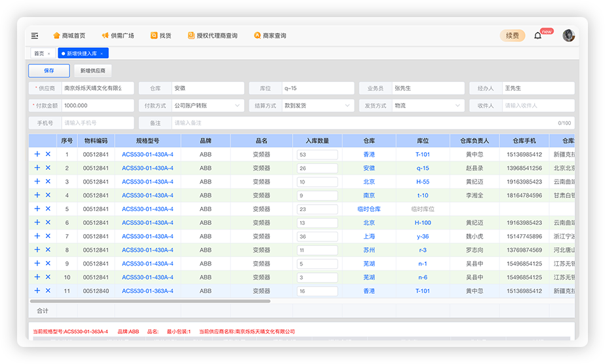Select phone cell 13769874569

click(524, 251)
